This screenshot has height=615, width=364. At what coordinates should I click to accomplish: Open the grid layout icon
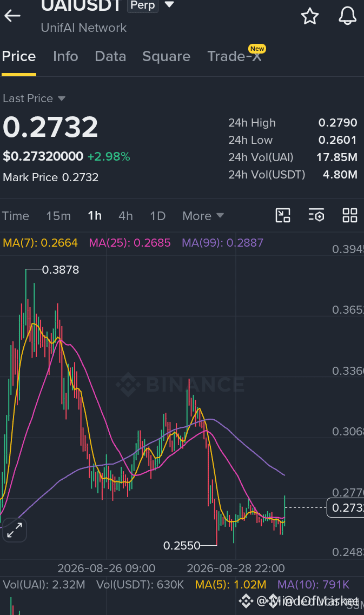[350, 215]
